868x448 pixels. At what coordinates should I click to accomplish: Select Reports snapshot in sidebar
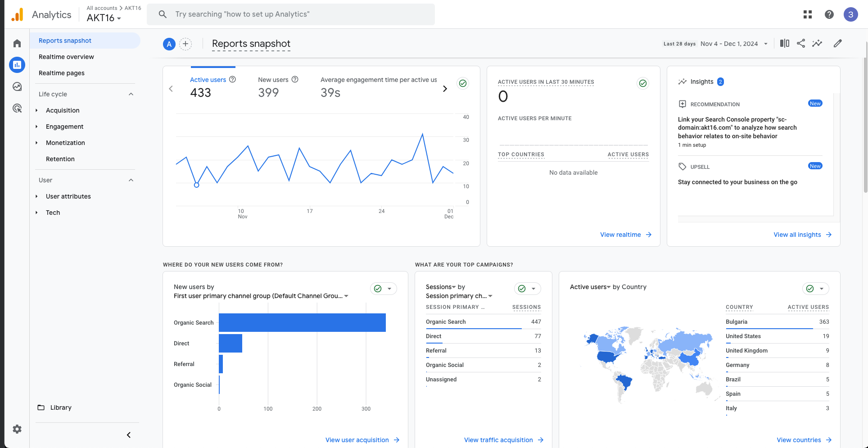pos(85,41)
